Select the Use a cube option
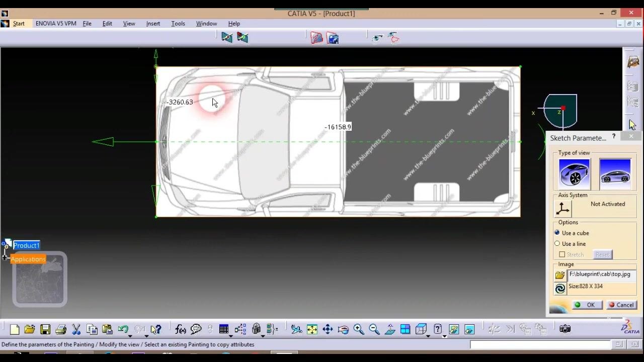 557,233
